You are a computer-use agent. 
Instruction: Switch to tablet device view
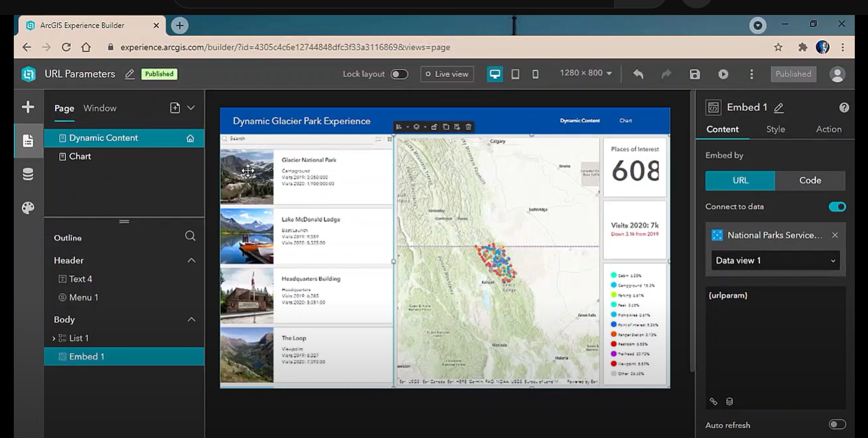515,74
